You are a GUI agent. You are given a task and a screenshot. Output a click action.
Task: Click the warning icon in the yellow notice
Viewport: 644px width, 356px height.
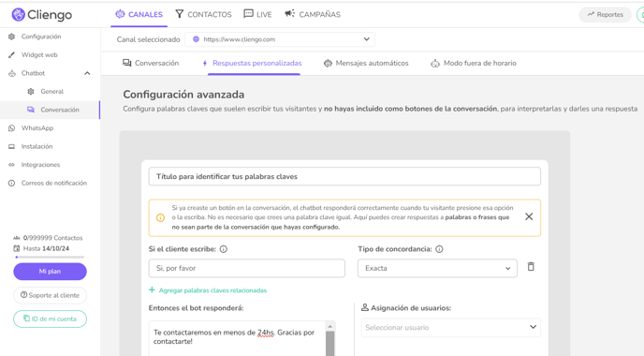click(x=161, y=217)
